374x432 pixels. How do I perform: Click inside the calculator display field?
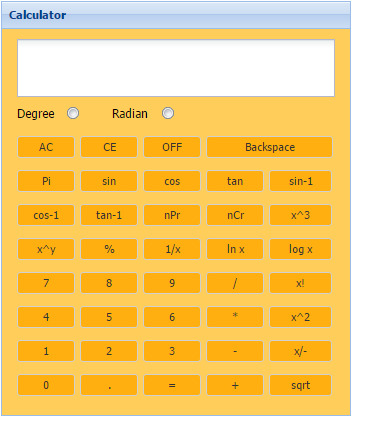tap(176, 68)
